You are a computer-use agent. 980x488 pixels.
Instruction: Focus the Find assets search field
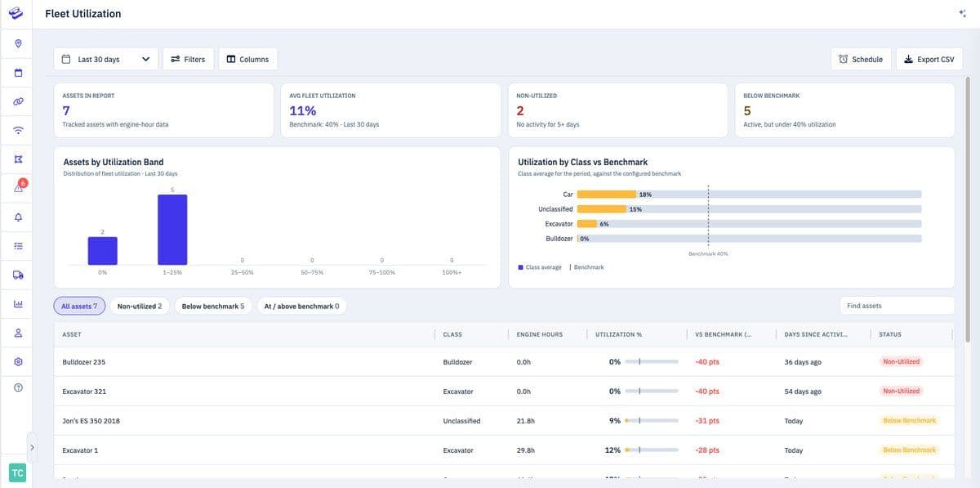pos(897,306)
